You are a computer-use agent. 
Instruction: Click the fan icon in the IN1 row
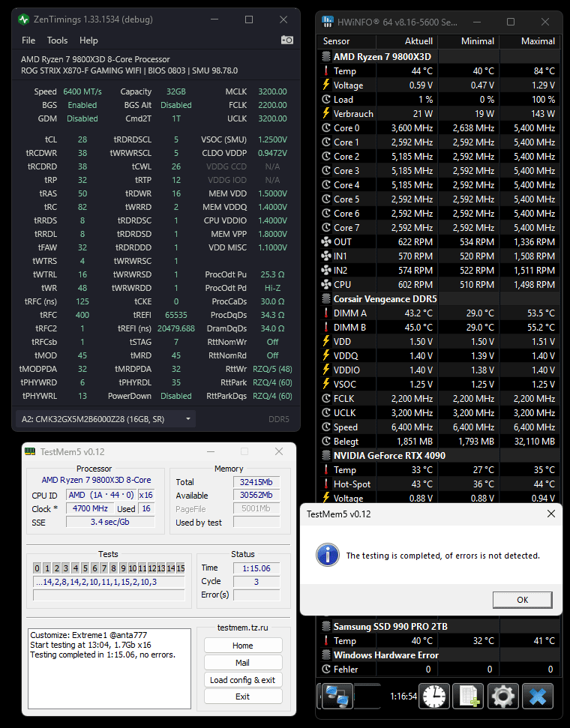tap(326, 256)
